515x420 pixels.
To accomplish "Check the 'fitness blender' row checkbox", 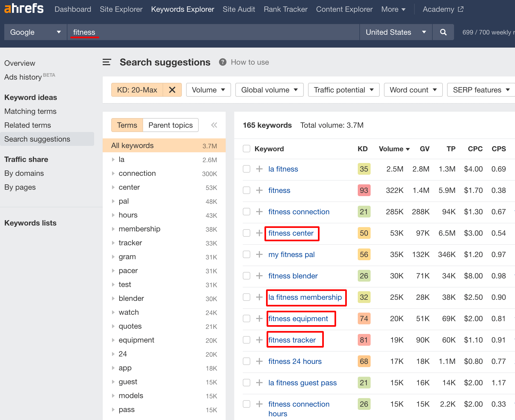I will point(247,276).
